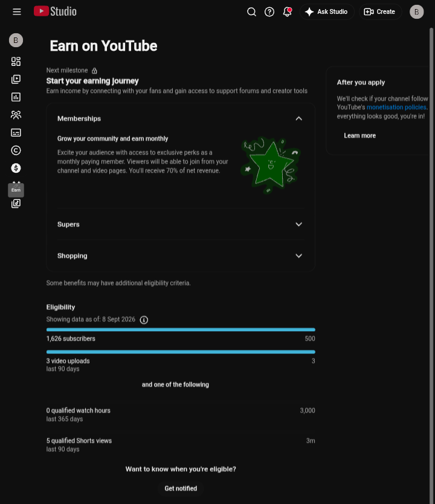The image size is (435, 504).
Task: Click the Create button
Action: tap(380, 12)
